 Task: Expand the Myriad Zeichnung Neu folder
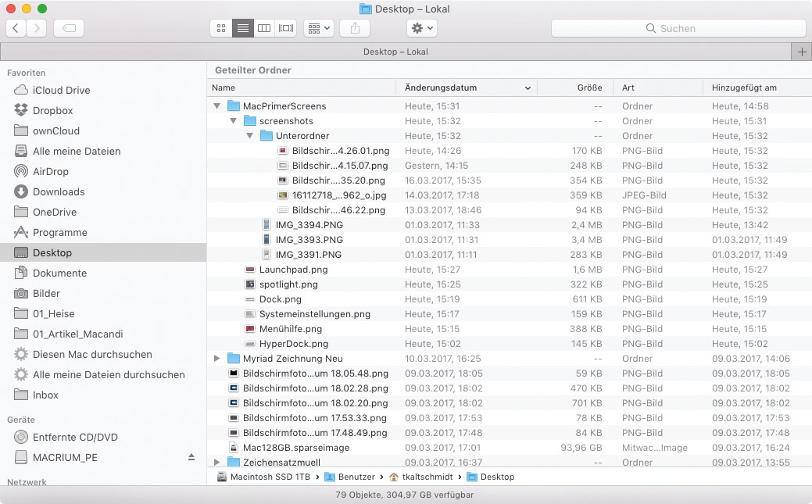[216, 359]
